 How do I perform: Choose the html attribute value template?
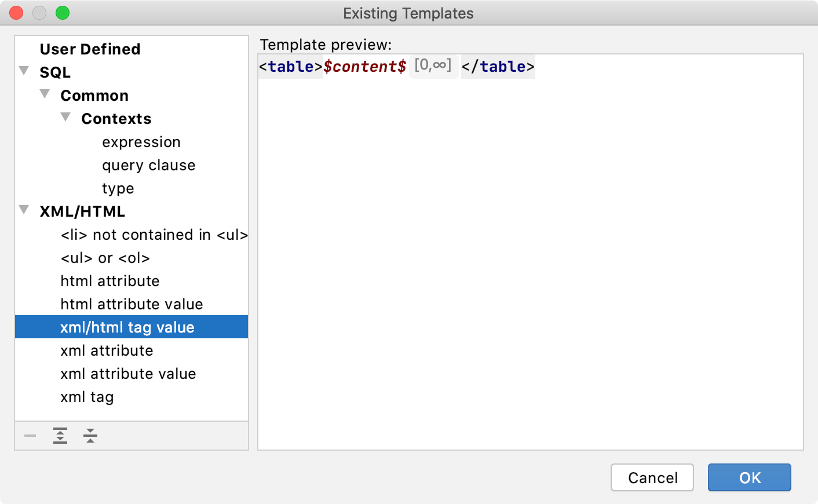click(132, 304)
